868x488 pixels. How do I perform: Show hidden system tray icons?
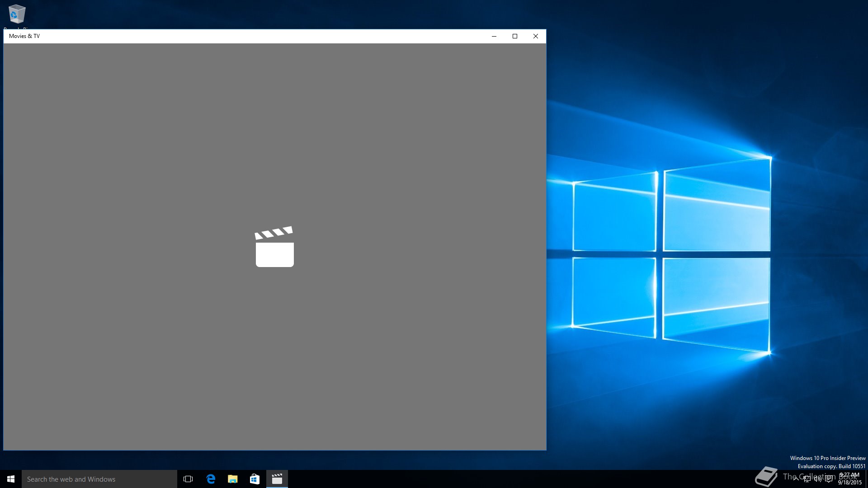pyautogui.click(x=796, y=479)
